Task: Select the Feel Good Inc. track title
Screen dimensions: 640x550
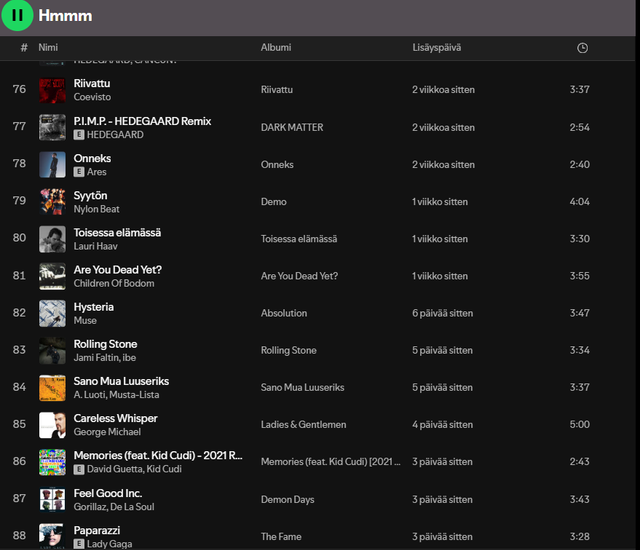Action: click(x=108, y=493)
